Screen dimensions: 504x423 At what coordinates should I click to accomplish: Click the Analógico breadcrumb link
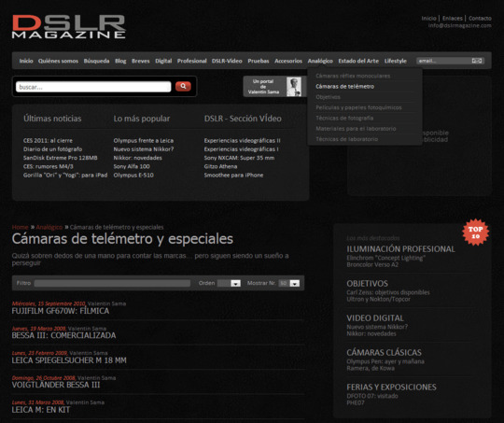pyautogui.click(x=49, y=227)
